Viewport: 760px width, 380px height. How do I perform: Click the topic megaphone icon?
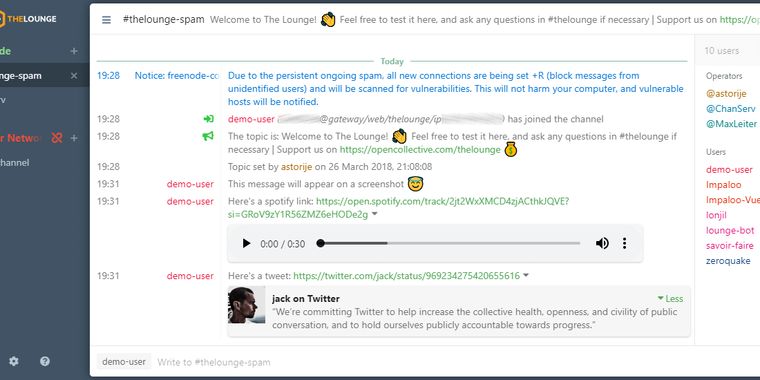[x=208, y=136]
